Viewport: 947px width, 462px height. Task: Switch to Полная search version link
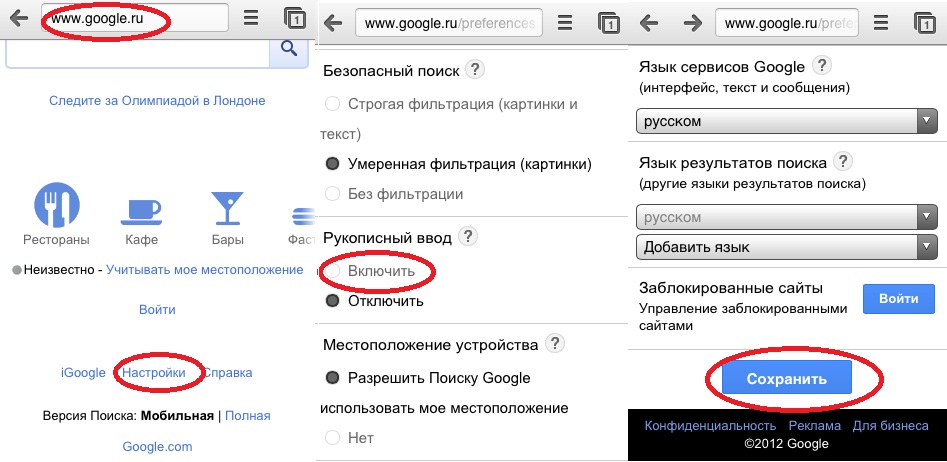(x=248, y=415)
